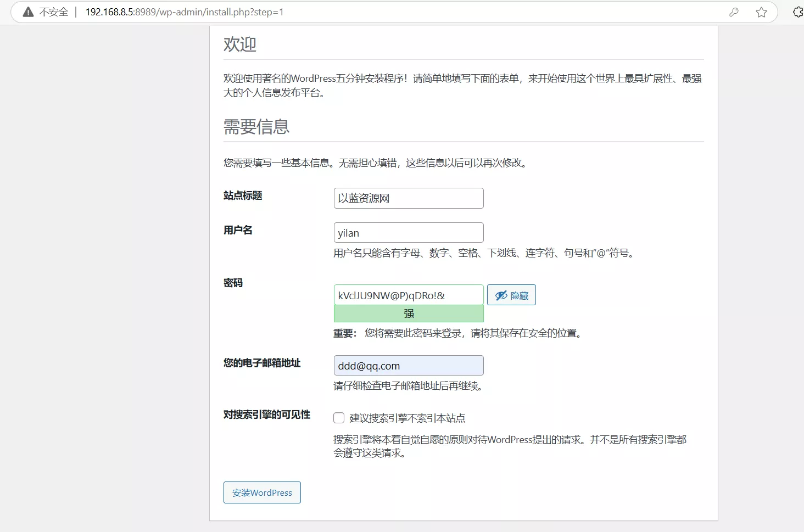The image size is (804, 532).
Task: Open the saved passwords key icon
Action: 734,12
